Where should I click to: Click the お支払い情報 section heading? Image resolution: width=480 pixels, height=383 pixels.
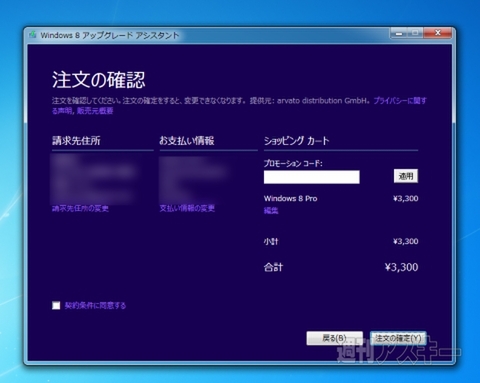(x=187, y=141)
